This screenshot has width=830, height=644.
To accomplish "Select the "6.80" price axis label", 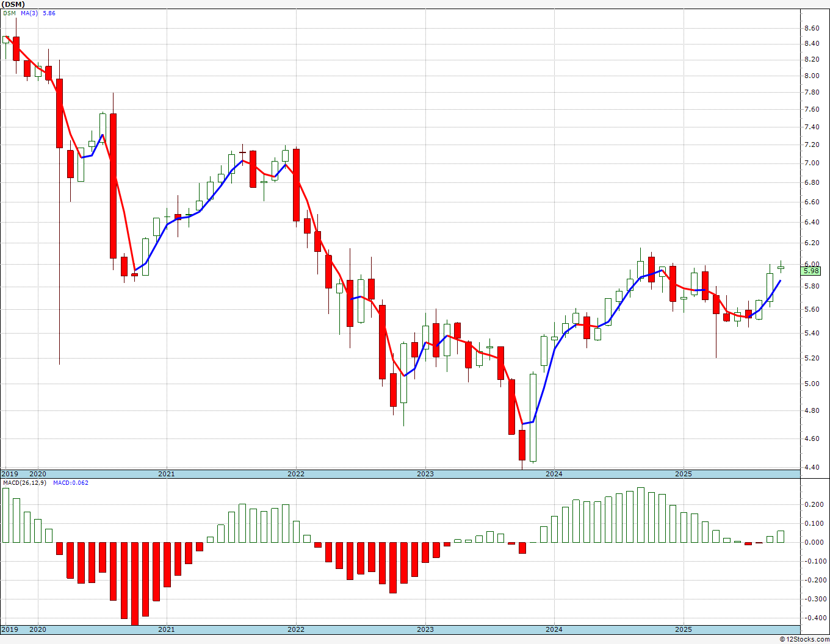I will [x=812, y=182].
